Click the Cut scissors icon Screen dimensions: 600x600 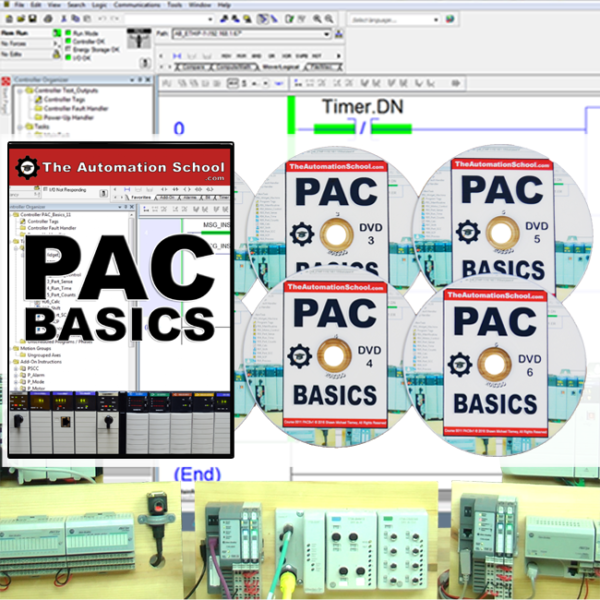coord(64,18)
